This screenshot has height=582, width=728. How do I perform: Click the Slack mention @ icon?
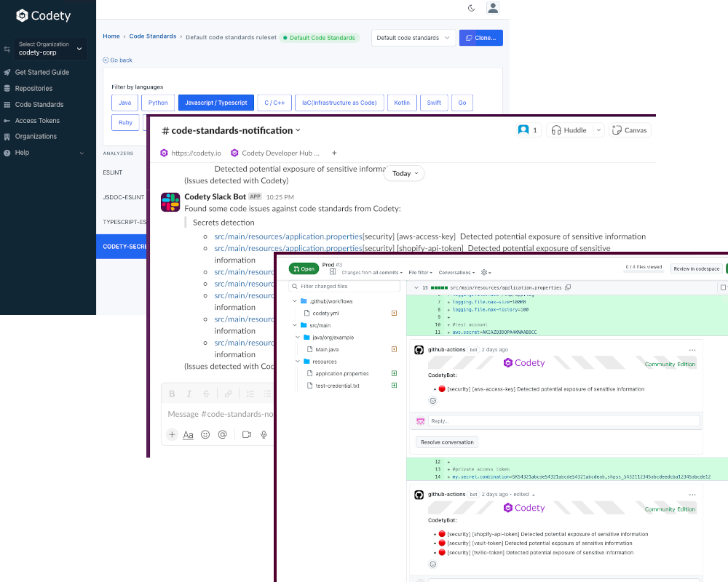[x=222, y=435]
